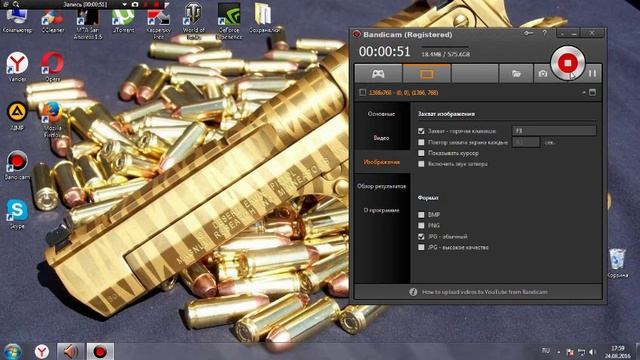Viewport: 640px width, 360px height.
Task: Open the How to upload videos to YouTube link
Action: pos(484,292)
